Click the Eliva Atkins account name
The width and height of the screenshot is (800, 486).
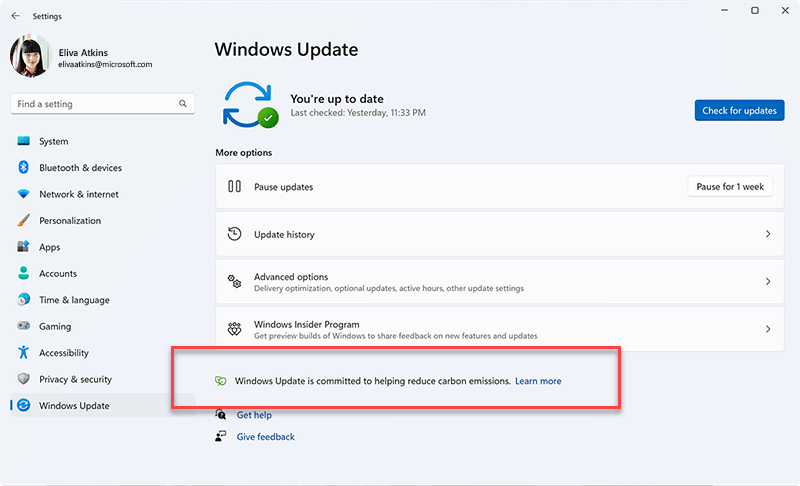coord(83,53)
